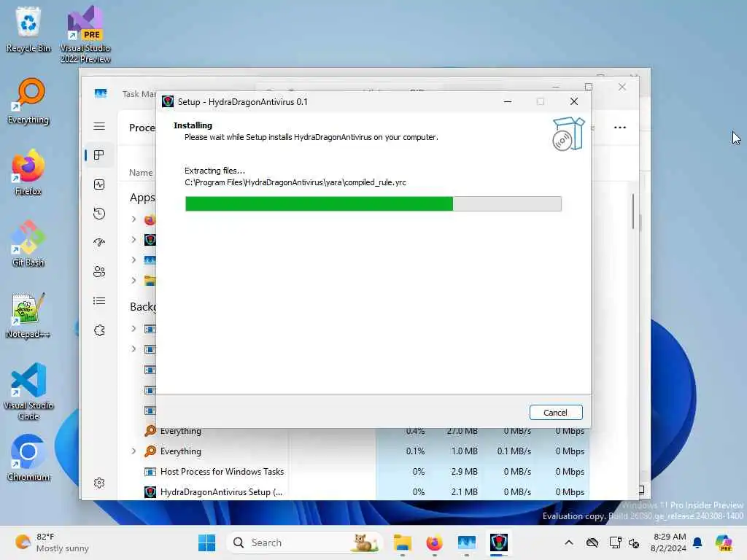The height and width of the screenshot is (560, 747).
Task: Expand third Apps row in Task Manager
Action: pos(134,260)
